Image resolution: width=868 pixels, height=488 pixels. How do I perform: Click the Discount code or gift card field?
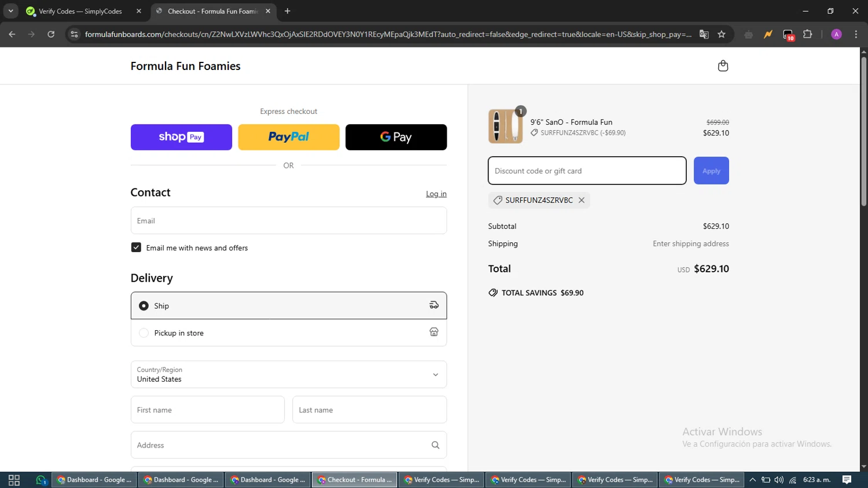click(x=587, y=171)
